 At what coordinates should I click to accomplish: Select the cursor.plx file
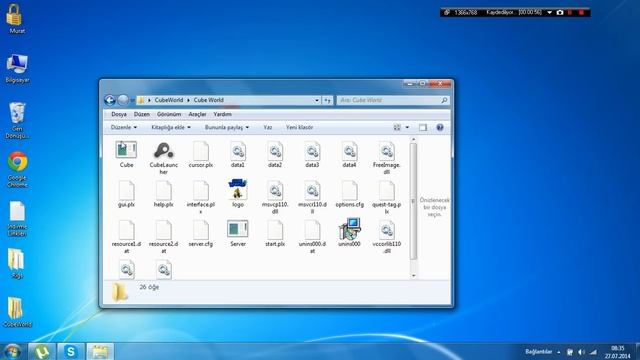pos(200,154)
